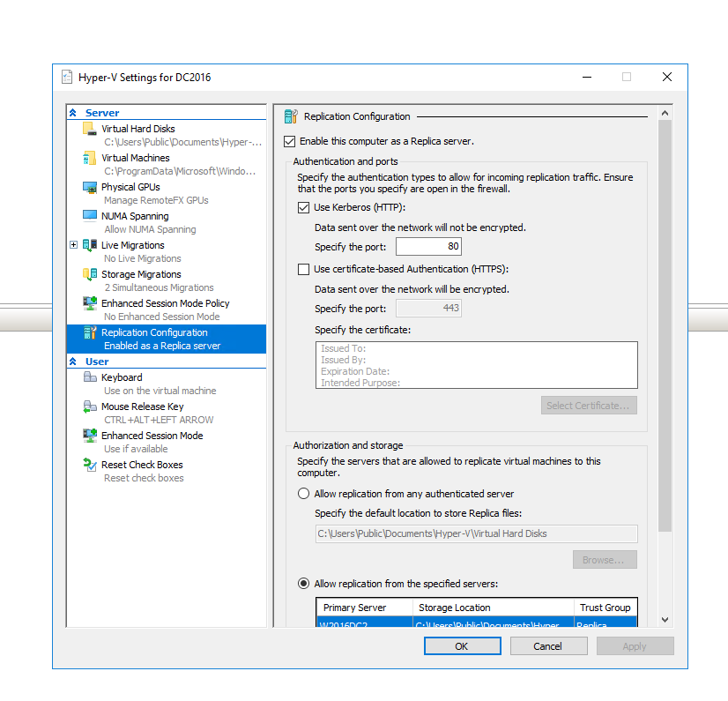Viewport: 728px width, 701px height.
Task: Click 'CTRL+ALT+LEFT ARROW' text
Action: point(159,420)
